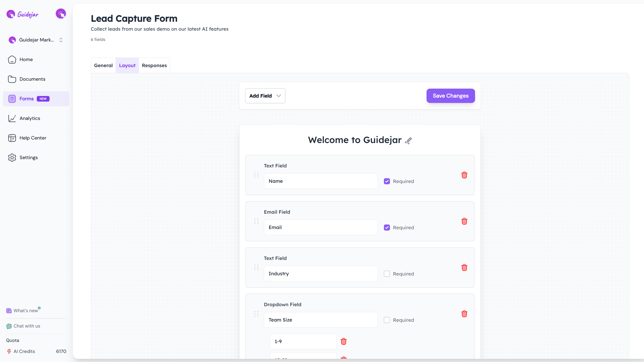Click into the Email label input field
This screenshot has width=644, height=362.
tap(320, 227)
